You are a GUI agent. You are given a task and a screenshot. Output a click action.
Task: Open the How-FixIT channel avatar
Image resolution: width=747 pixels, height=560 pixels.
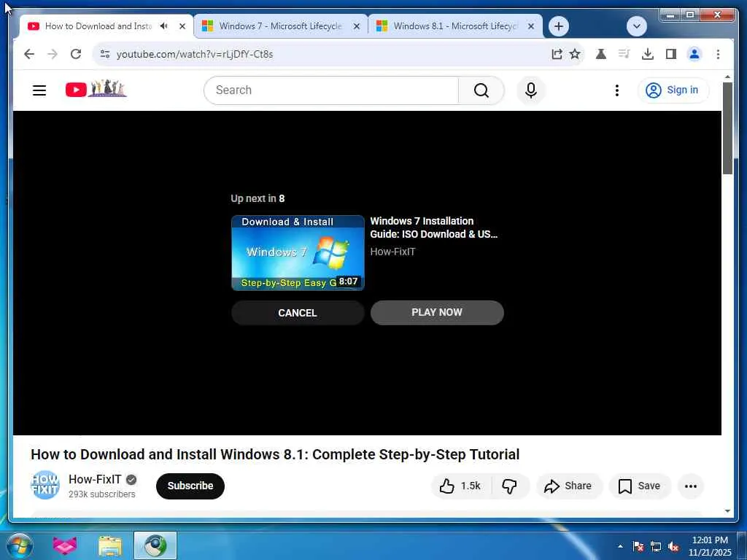pos(44,485)
